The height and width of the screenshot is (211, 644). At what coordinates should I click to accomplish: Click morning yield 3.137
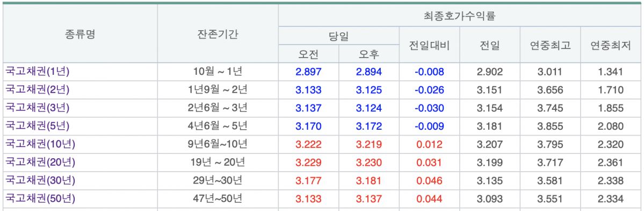click(x=308, y=108)
